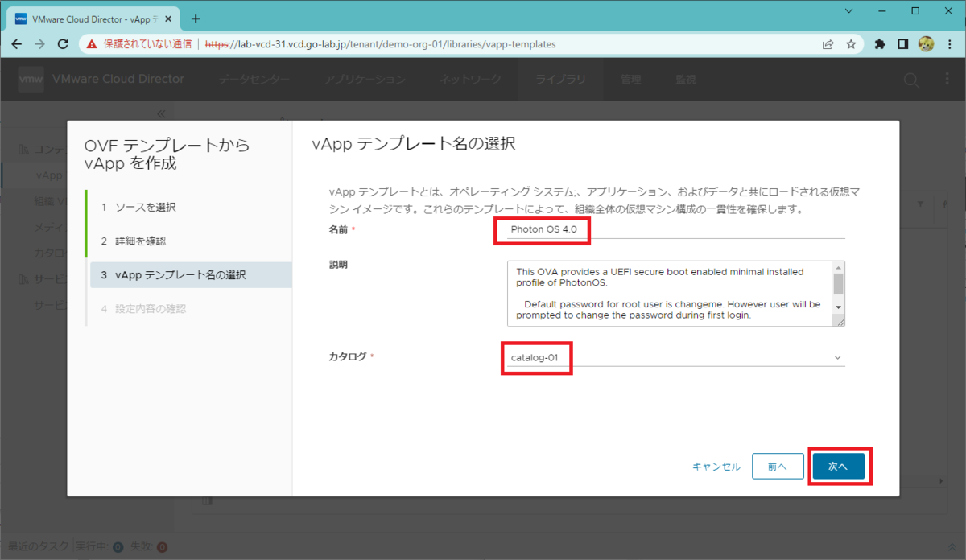The width and height of the screenshot is (966, 560).
Task: Click the 実行中 running tasks counter badge
Action: click(x=118, y=547)
